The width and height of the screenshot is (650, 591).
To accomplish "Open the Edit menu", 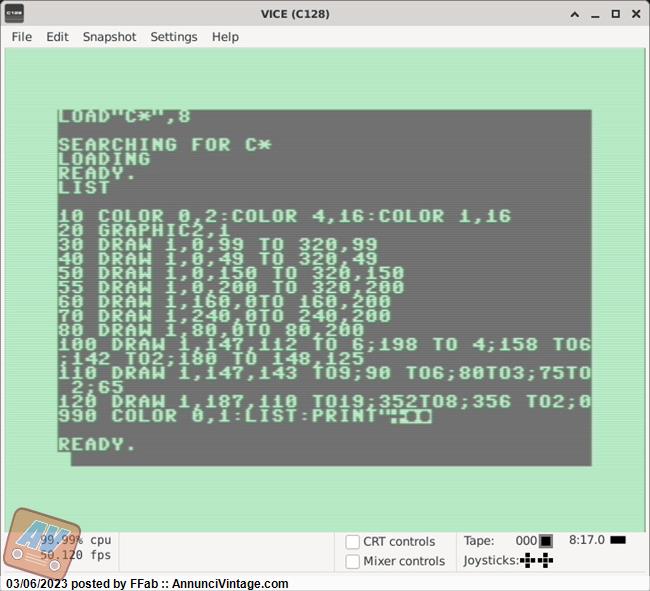I will [57, 37].
